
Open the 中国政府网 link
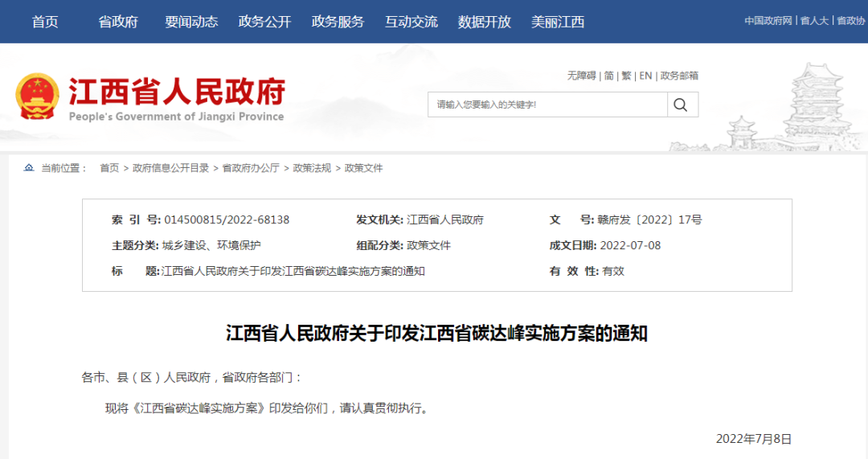coord(768,21)
